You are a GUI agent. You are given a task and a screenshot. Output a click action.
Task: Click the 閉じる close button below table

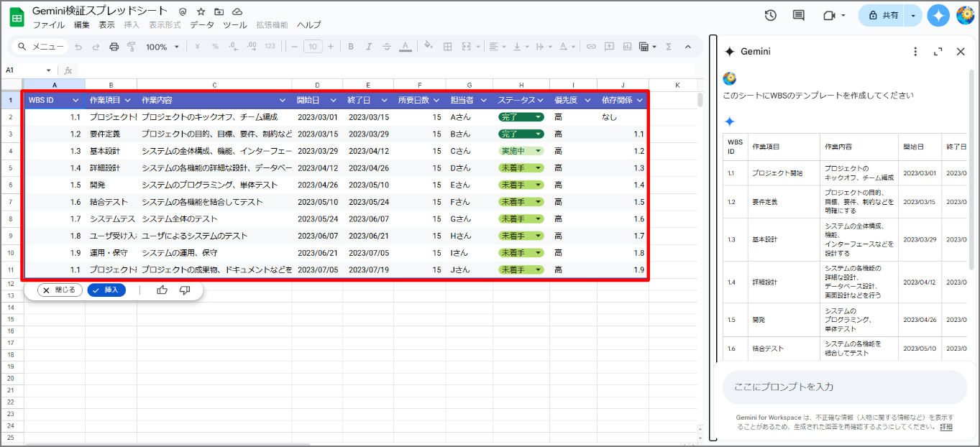click(x=60, y=290)
